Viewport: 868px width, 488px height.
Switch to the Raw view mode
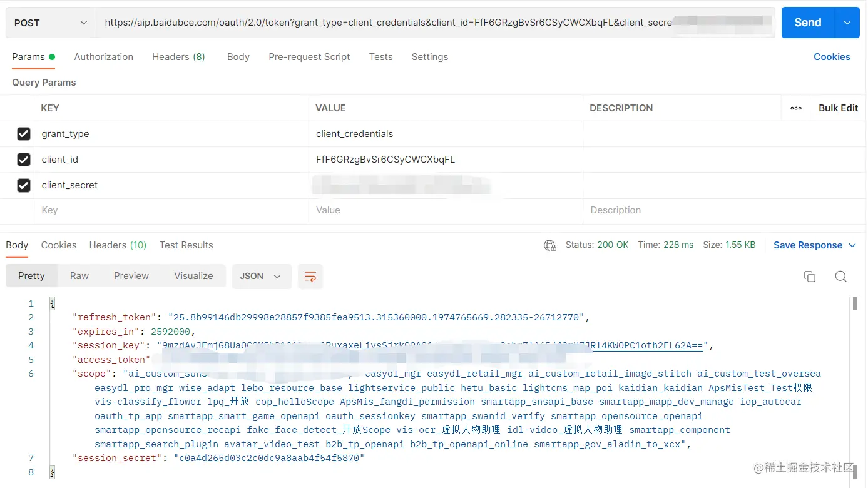[79, 276]
